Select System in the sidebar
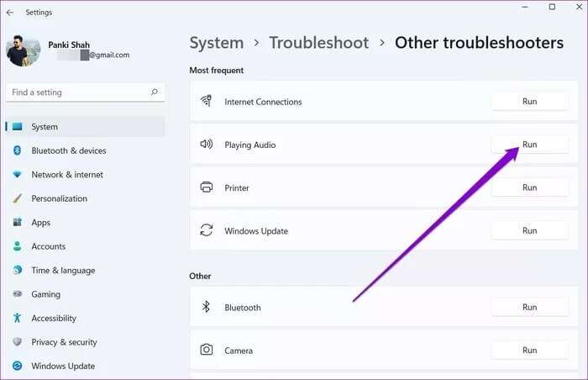This screenshot has height=380, width=588. click(86, 127)
